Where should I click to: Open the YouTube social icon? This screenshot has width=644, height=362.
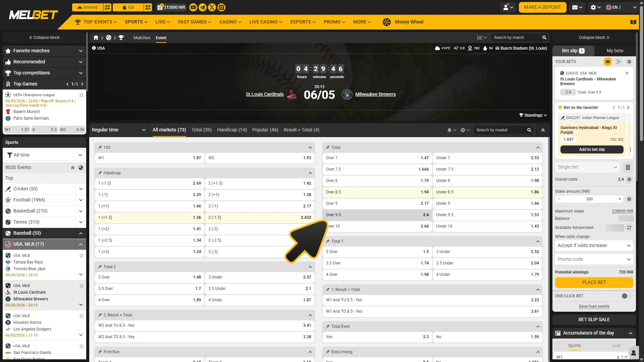click(x=193, y=7)
